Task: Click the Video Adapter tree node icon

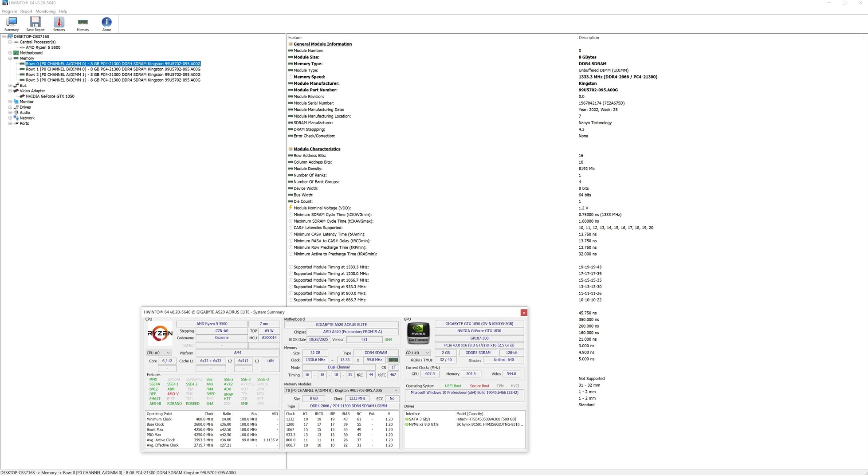Action: [x=16, y=91]
